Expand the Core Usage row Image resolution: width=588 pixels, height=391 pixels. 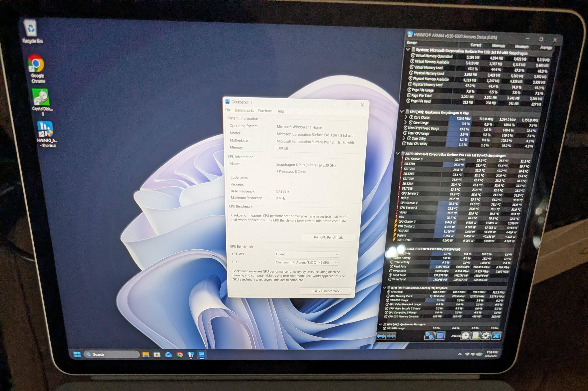point(405,122)
